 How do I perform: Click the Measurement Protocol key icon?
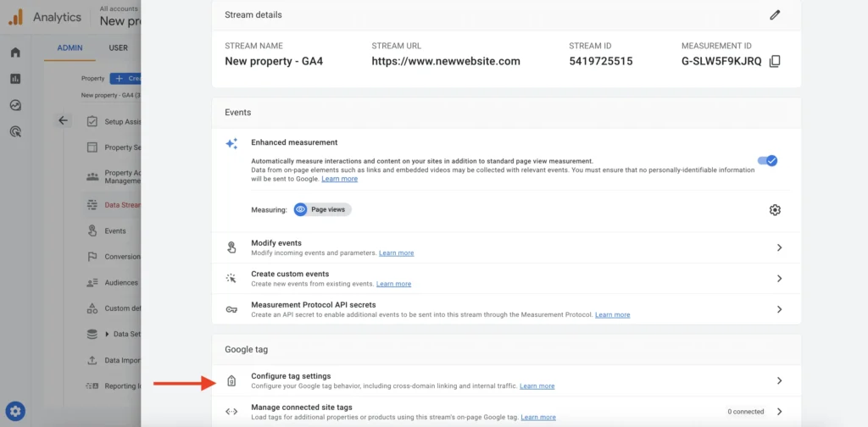231,309
